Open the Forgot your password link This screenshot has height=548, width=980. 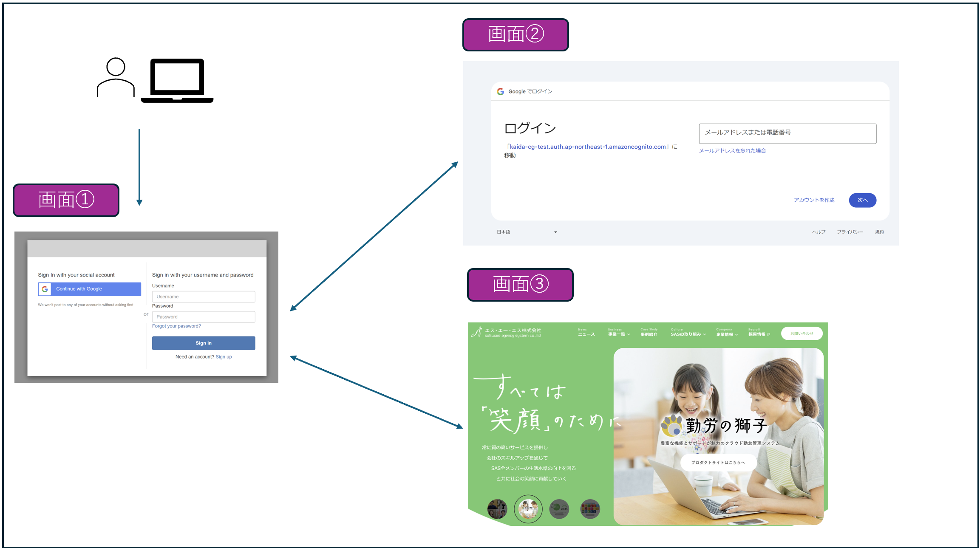tap(176, 326)
